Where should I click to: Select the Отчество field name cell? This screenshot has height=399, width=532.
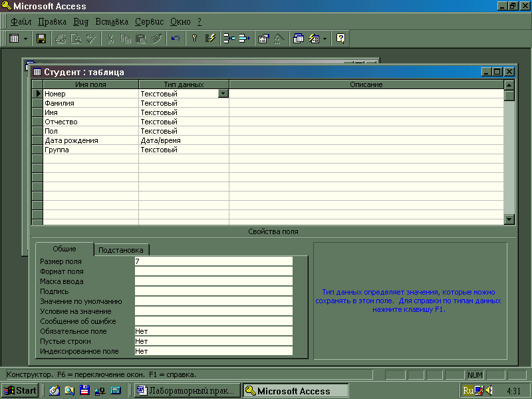click(90, 122)
